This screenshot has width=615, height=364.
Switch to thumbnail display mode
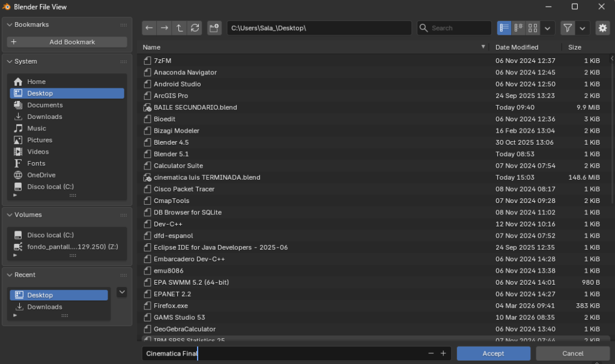tap(532, 28)
